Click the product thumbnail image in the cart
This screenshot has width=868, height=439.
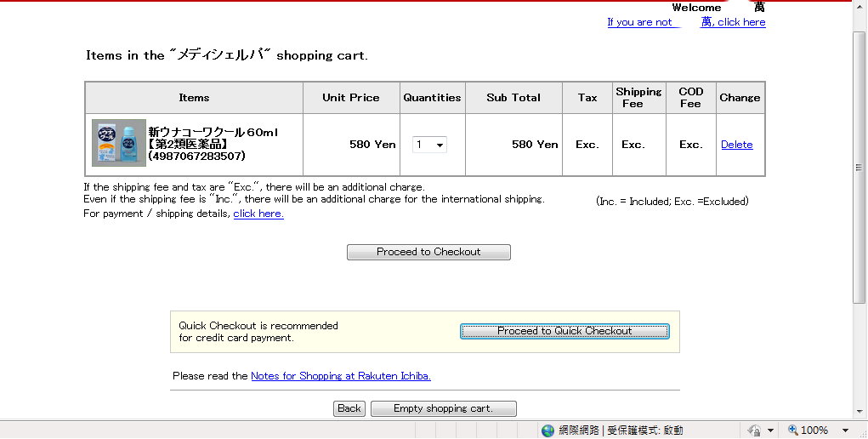pyautogui.click(x=119, y=144)
